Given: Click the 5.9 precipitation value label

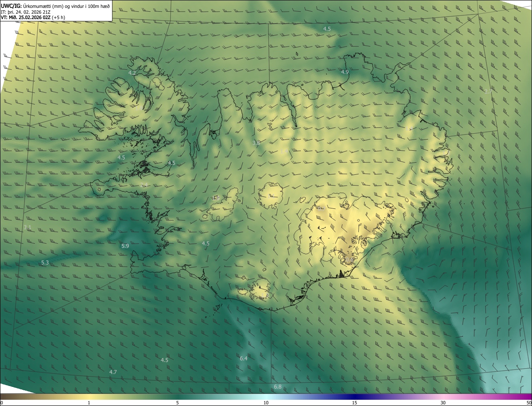Looking at the screenshot, I should pyautogui.click(x=125, y=246).
